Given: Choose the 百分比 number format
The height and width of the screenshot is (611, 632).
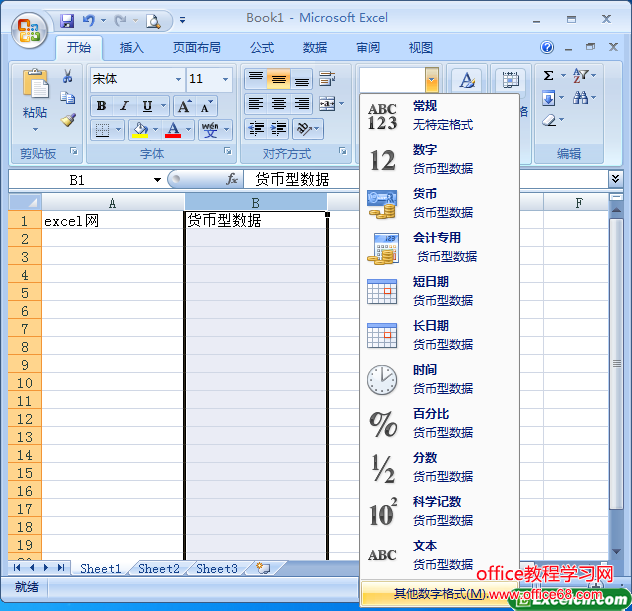Looking at the screenshot, I should [x=439, y=424].
